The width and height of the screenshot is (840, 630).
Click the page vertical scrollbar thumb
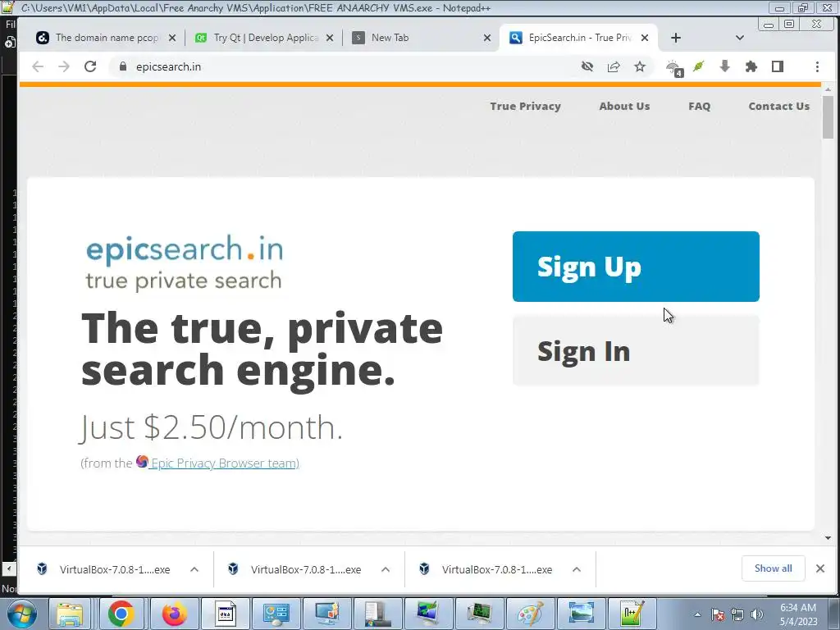point(829,116)
